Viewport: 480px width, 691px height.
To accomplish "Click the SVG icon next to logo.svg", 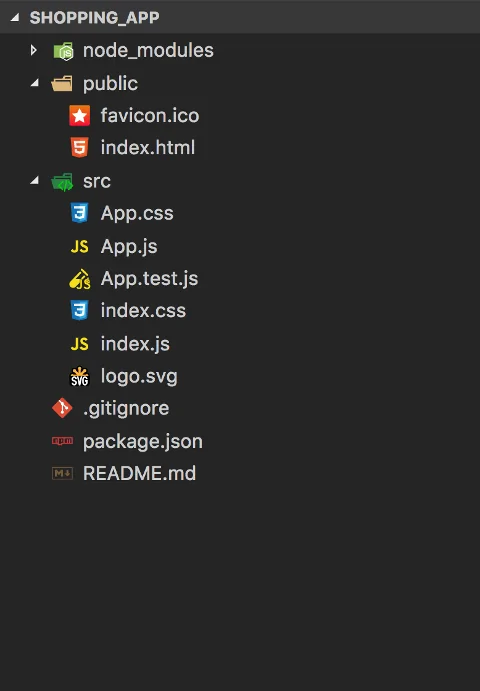I will coord(80,377).
